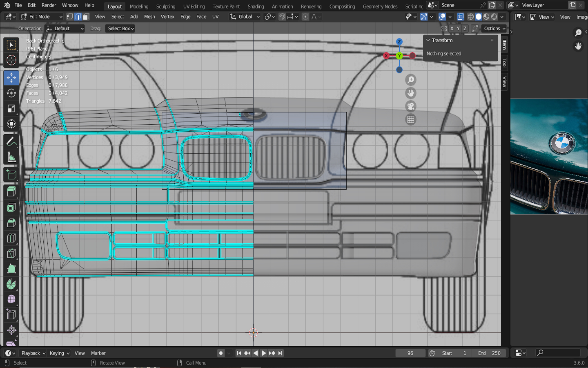Collapse the Transform panel
588x368 pixels.
pos(428,40)
